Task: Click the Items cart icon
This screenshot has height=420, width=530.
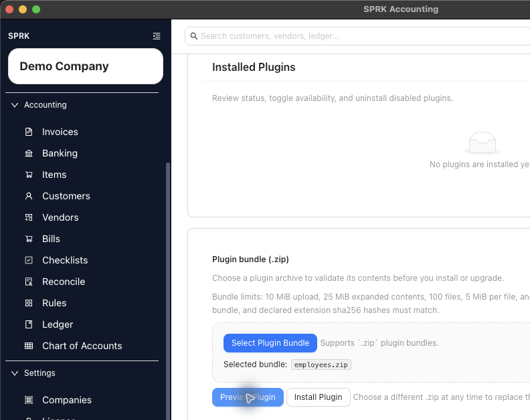Action: (x=29, y=175)
